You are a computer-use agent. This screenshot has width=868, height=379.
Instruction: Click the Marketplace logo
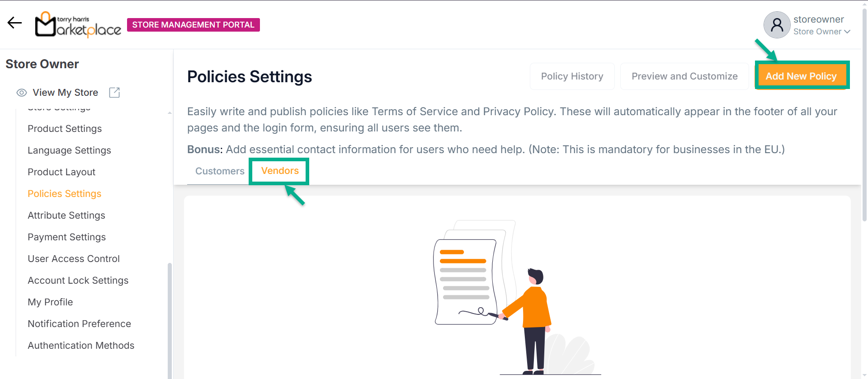click(x=78, y=24)
